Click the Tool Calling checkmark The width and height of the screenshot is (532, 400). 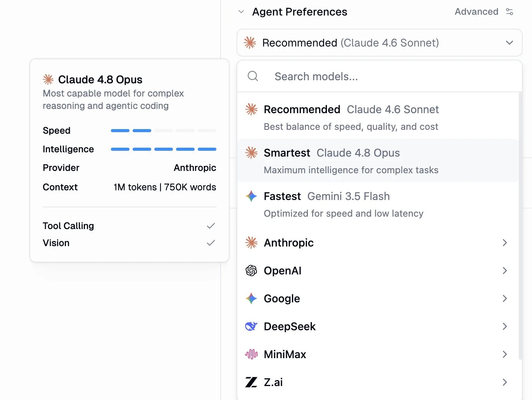211,226
